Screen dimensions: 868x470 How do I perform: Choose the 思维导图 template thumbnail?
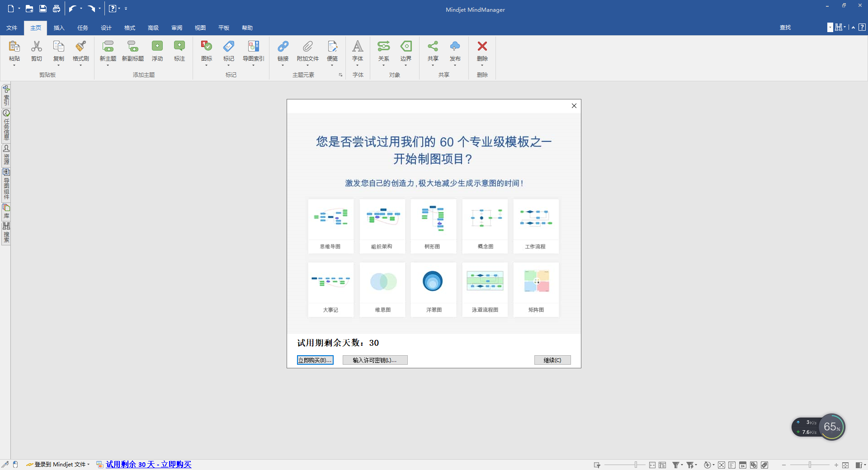coord(331,226)
